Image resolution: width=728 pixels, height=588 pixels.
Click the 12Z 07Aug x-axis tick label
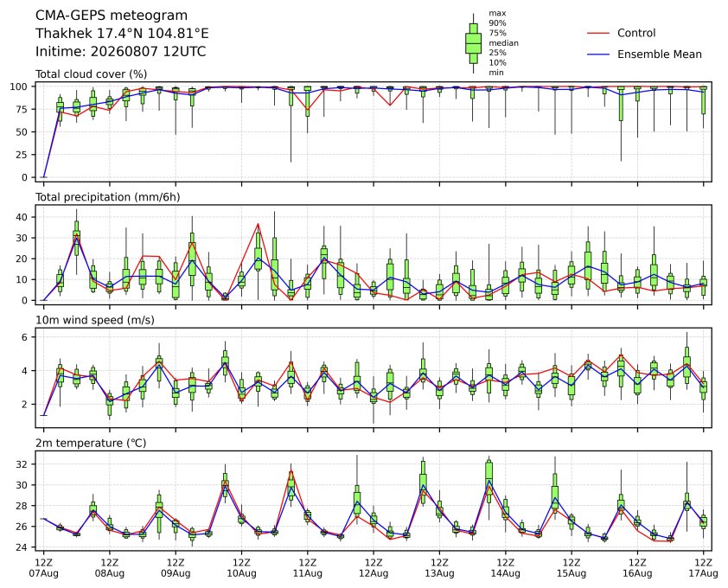coord(43,568)
